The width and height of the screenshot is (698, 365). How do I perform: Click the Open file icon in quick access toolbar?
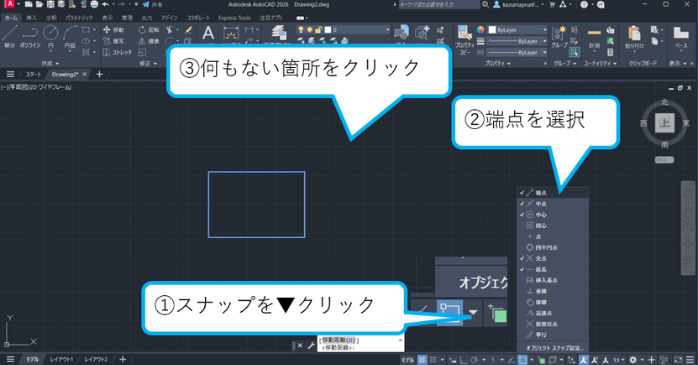pyautogui.click(x=39, y=4)
